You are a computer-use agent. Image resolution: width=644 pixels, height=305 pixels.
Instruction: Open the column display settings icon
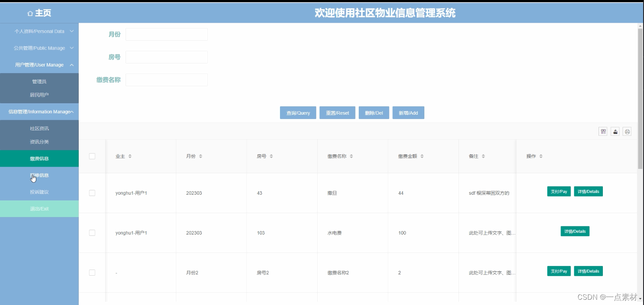click(602, 131)
